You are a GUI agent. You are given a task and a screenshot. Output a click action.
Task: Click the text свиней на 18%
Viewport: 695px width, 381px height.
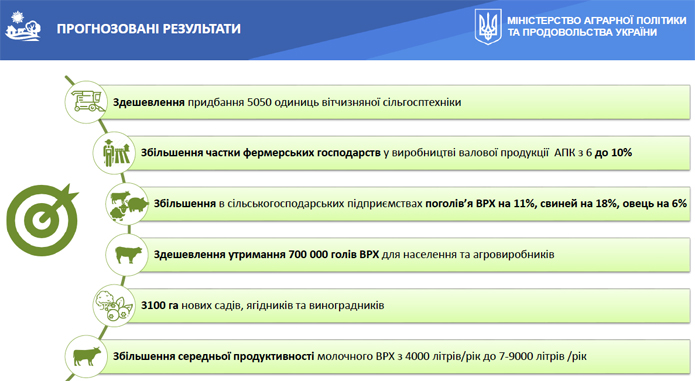click(x=578, y=204)
